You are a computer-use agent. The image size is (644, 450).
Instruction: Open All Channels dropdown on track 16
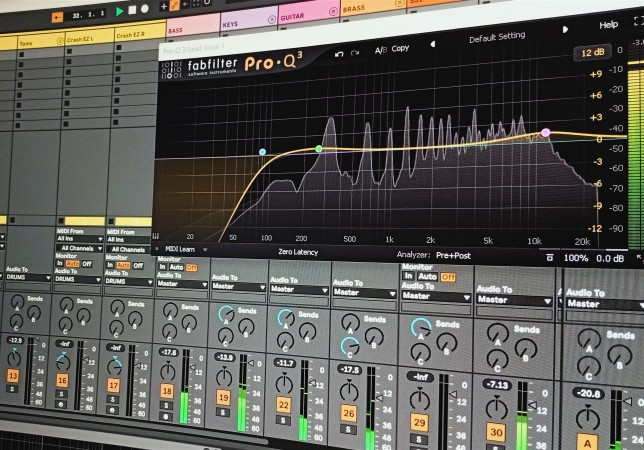tap(80, 248)
